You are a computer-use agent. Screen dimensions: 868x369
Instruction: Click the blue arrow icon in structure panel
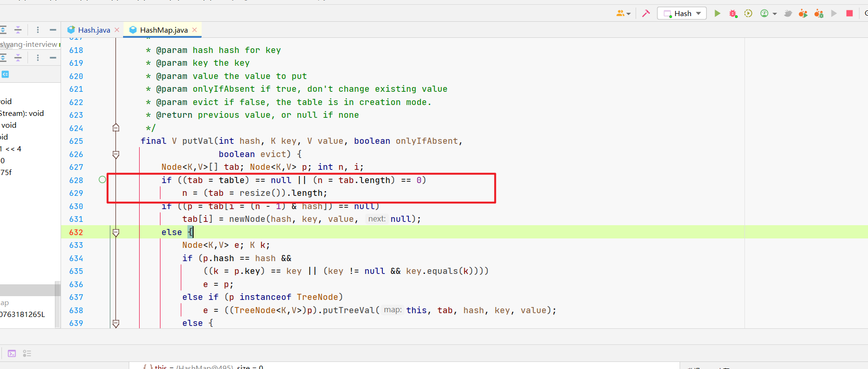point(5,74)
